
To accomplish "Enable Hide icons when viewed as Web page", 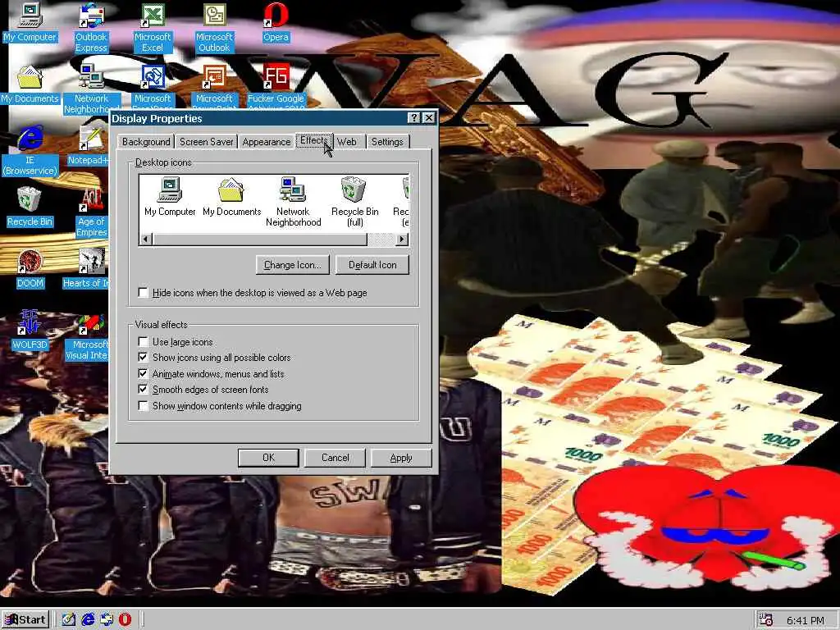I will (x=143, y=293).
